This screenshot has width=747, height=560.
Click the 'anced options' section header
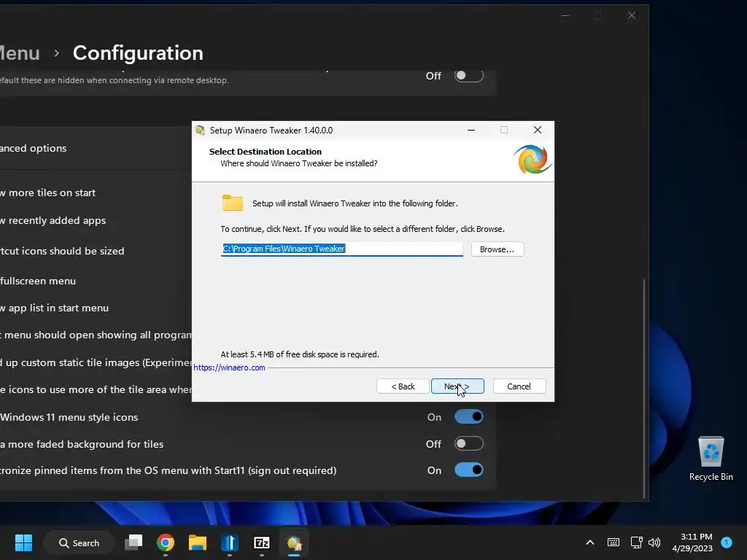(x=34, y=148)
